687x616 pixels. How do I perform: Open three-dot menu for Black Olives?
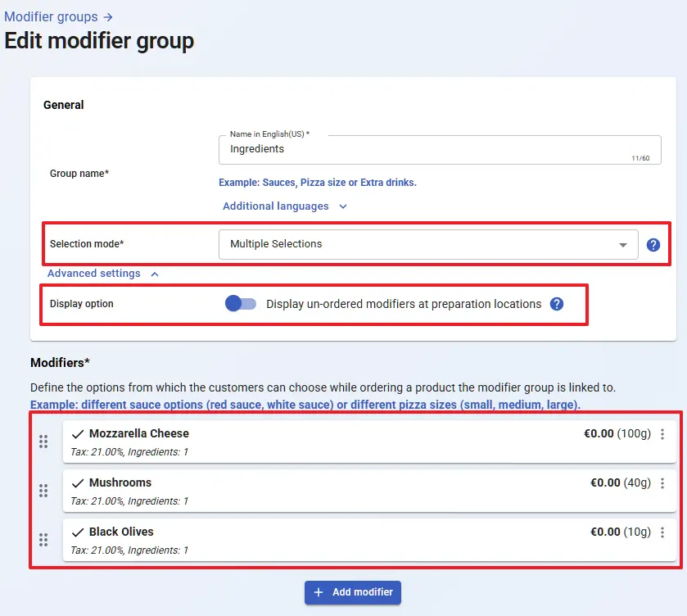(662, 532)
